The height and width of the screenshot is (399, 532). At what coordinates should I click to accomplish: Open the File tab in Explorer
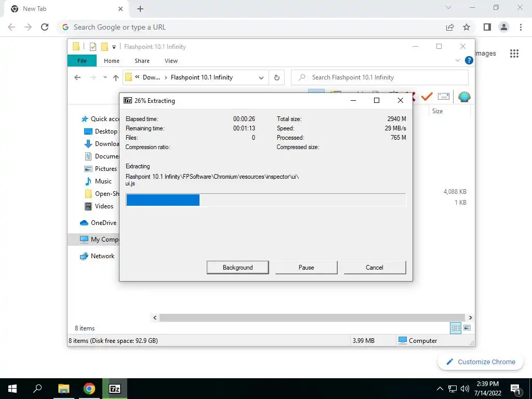coord(82,61)
